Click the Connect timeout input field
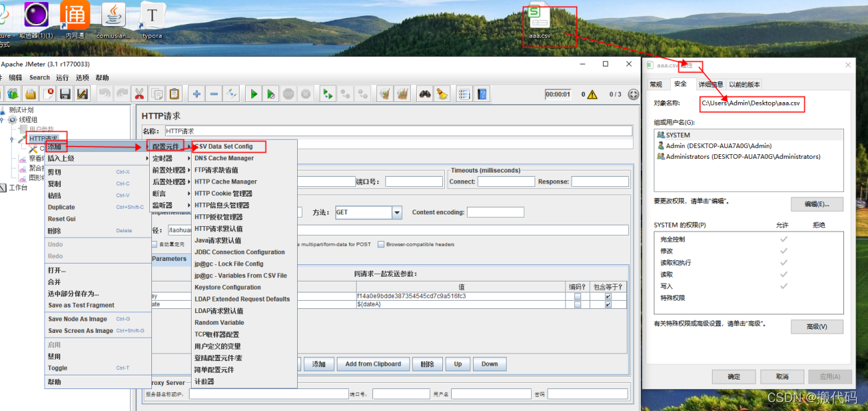 pyautogui.click(x=506, y=182)
